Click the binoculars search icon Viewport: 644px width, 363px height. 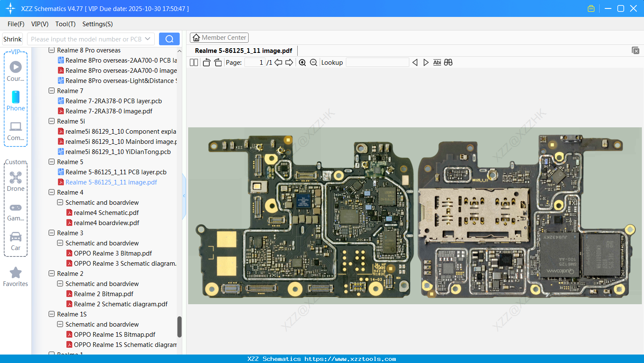(x=448, y=63)
